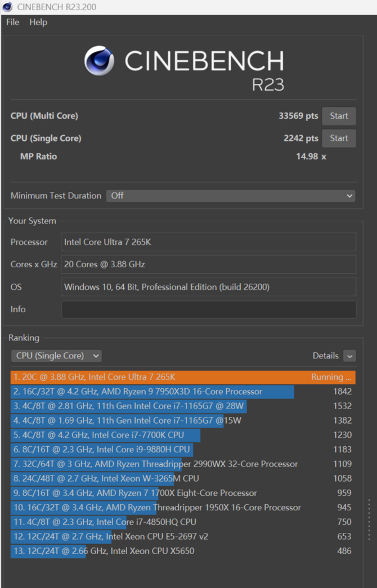Image resolution: width=377 pixels, height=588 pixels.
Task: Click the dotted resize grip on right edge
Action: [369, 519]
